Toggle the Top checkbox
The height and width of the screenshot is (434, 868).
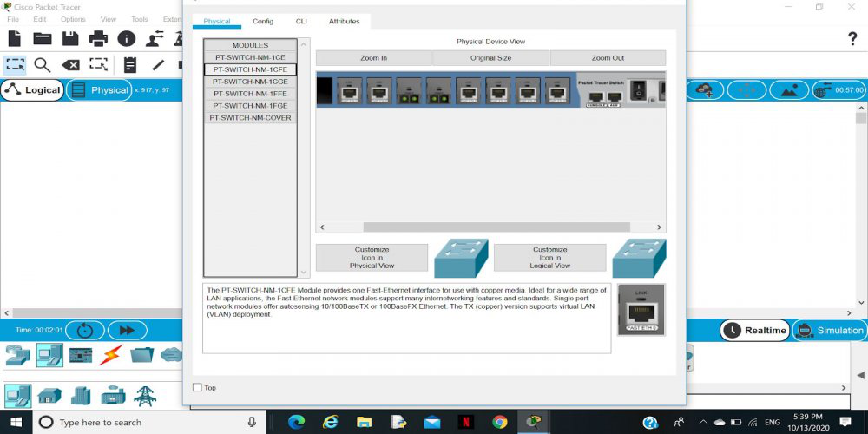[x=197, y=388]
